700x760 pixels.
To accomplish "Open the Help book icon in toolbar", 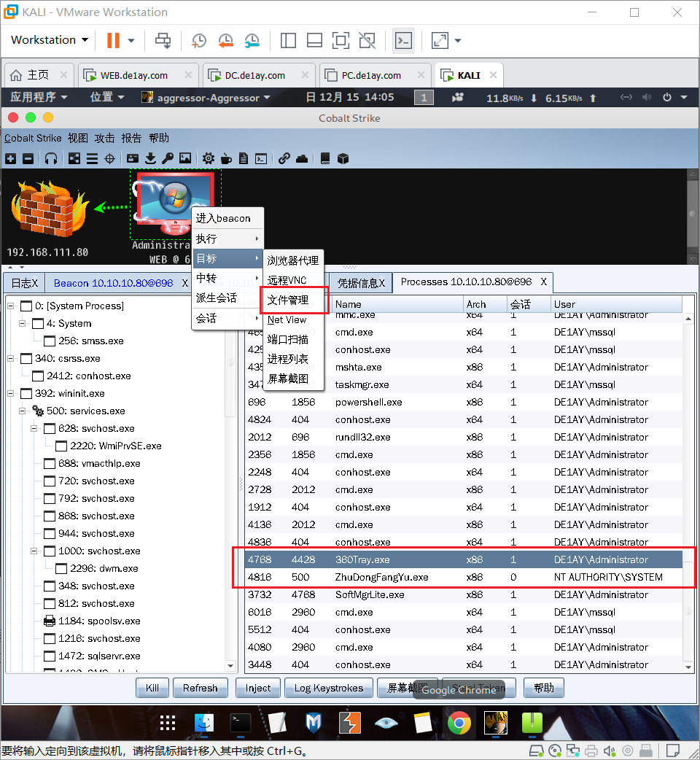I will 325,158.
